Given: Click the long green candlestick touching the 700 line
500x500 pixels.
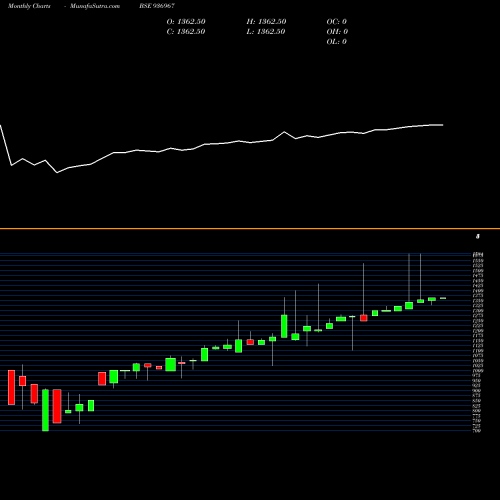Looking at the screenshot, I should pyautogui.click(x=45, y=410).
